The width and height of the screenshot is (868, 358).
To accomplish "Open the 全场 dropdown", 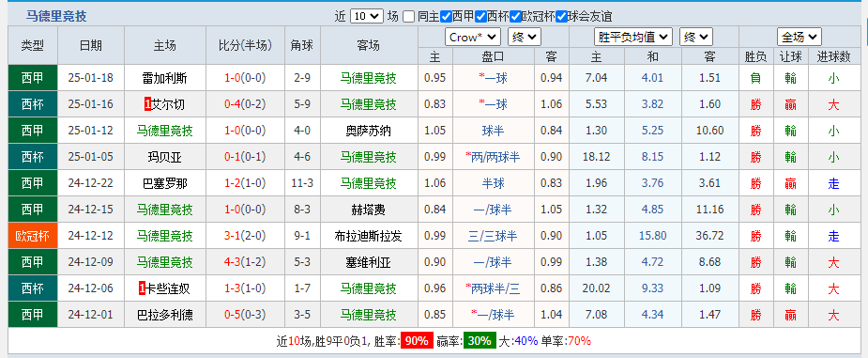I will [x=799, y=38].
